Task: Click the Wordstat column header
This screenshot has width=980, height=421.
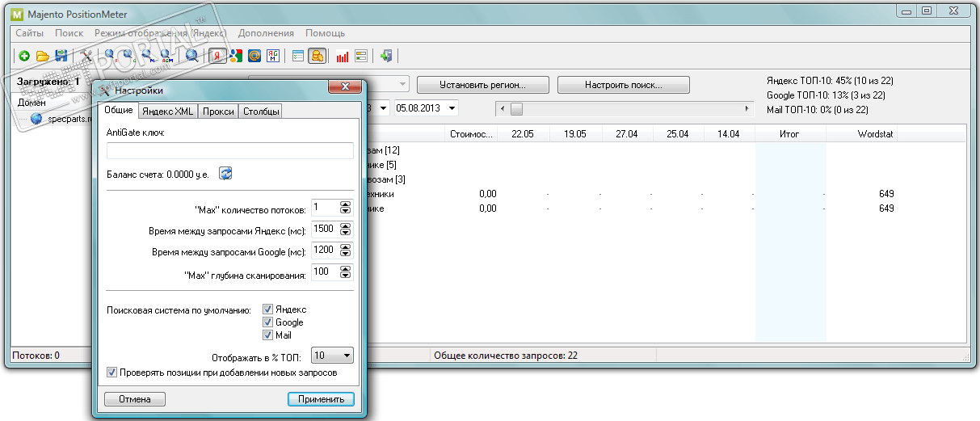Action: point(861,134)
